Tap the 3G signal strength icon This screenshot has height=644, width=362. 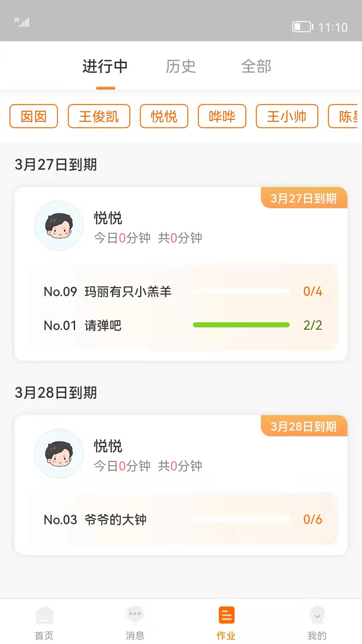tap(22, 22)
